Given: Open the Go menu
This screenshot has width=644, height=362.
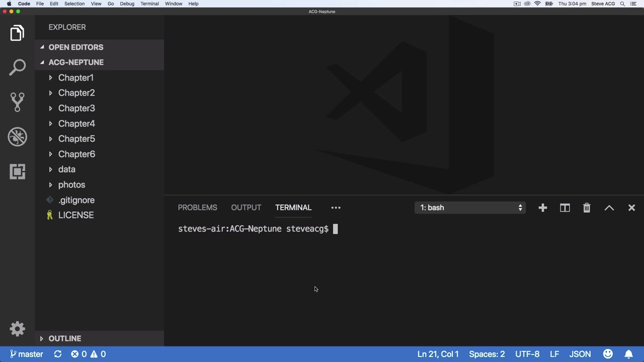Looking at the screenshot, I should (x=111, y=4).
